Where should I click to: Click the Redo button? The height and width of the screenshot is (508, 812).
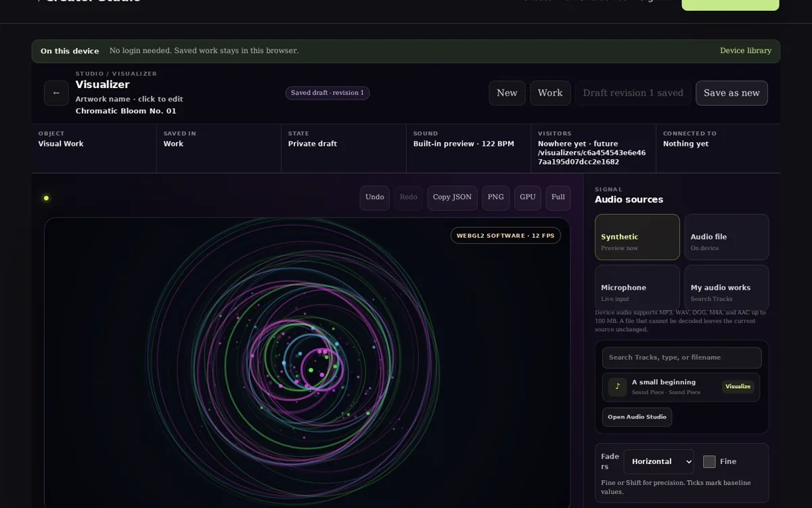pos(409,198)
